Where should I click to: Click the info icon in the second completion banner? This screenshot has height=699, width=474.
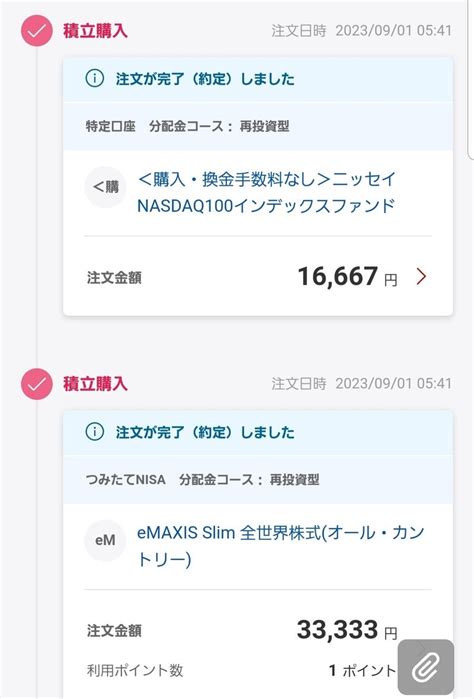pos(95,432)
